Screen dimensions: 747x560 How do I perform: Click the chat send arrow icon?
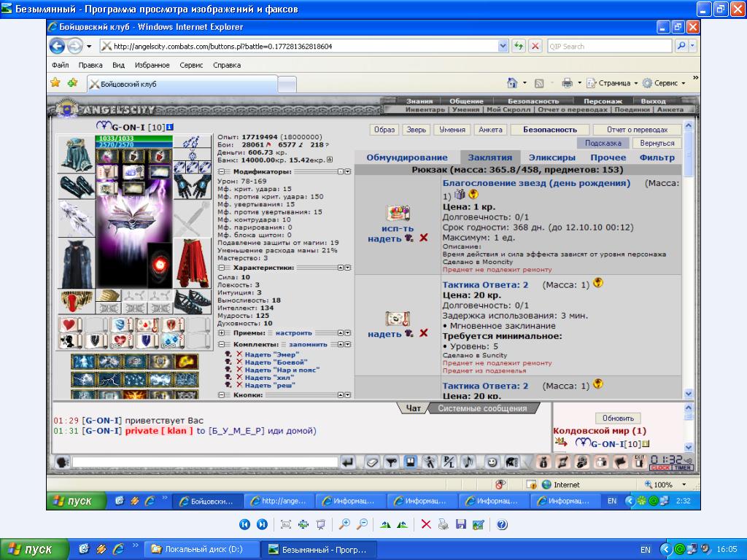(348, 462)
